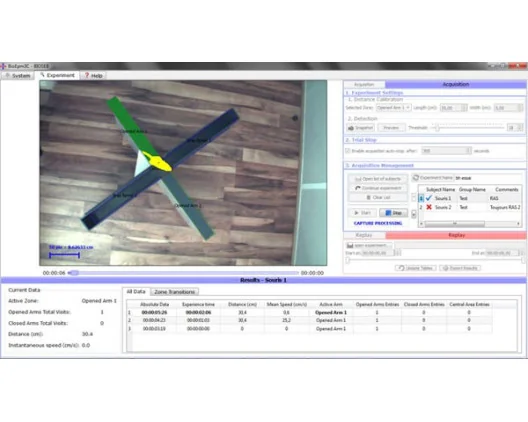Click the Mean Speed (cm/s) column header
528x422 pixels.
287,304
